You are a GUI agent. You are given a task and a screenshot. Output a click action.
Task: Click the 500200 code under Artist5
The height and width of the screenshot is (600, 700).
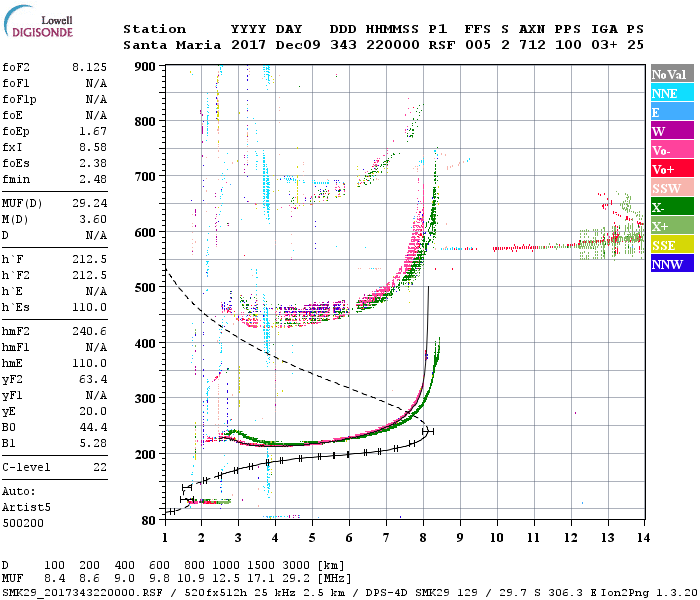click(x=23, y=523)
